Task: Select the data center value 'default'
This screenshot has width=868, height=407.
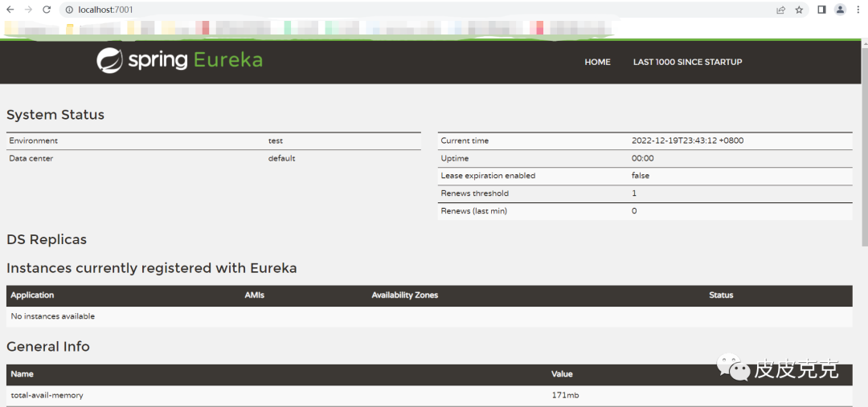Action: (x=282, y=159)
